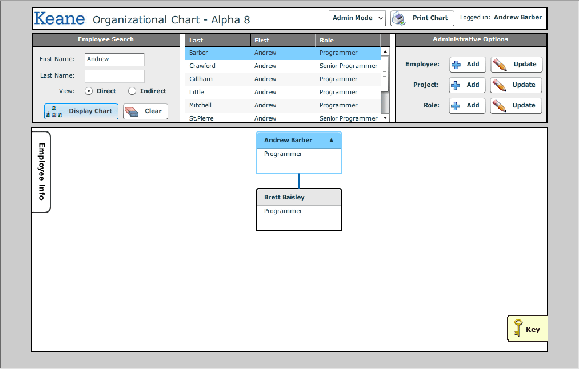
Task: Select the Crawford row in results
Action: click(x=283, y=66)
